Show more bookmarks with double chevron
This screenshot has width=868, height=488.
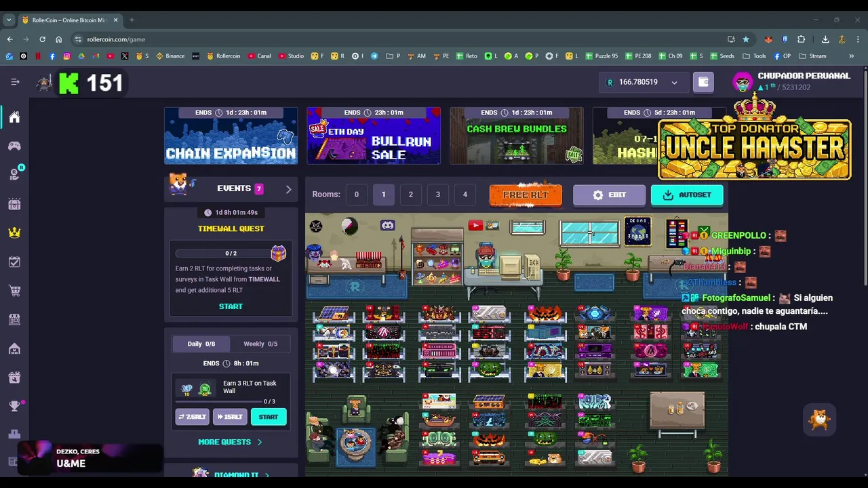pyautogui.click(x=851, y=56)
